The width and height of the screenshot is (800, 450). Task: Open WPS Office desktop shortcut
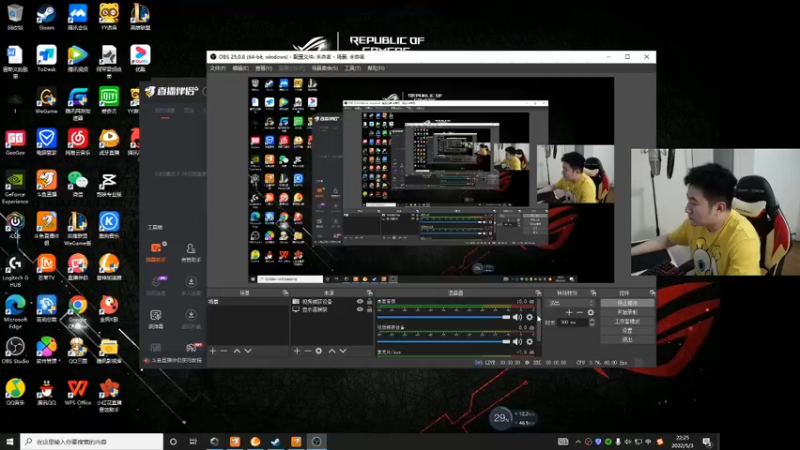pos(78,392)
